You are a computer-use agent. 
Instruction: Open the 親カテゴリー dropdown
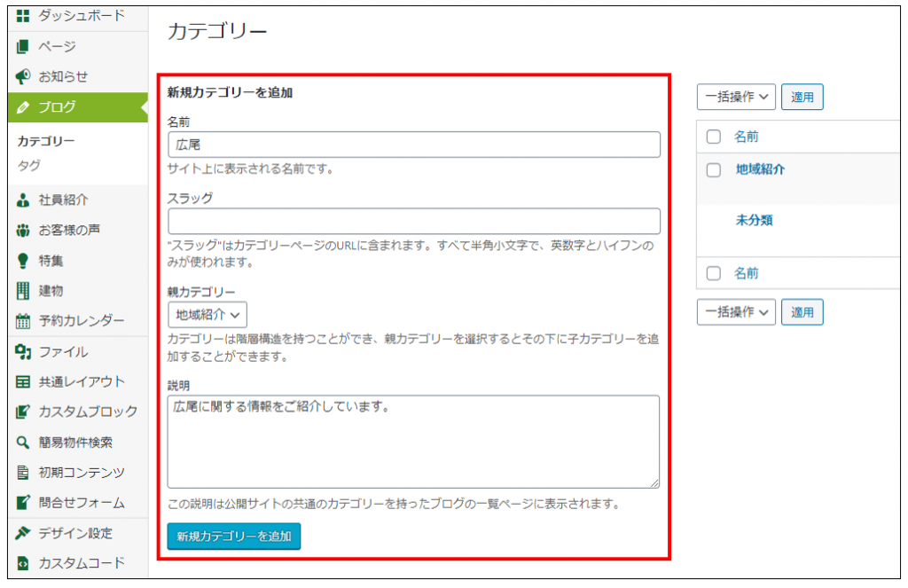pos(207,315)
